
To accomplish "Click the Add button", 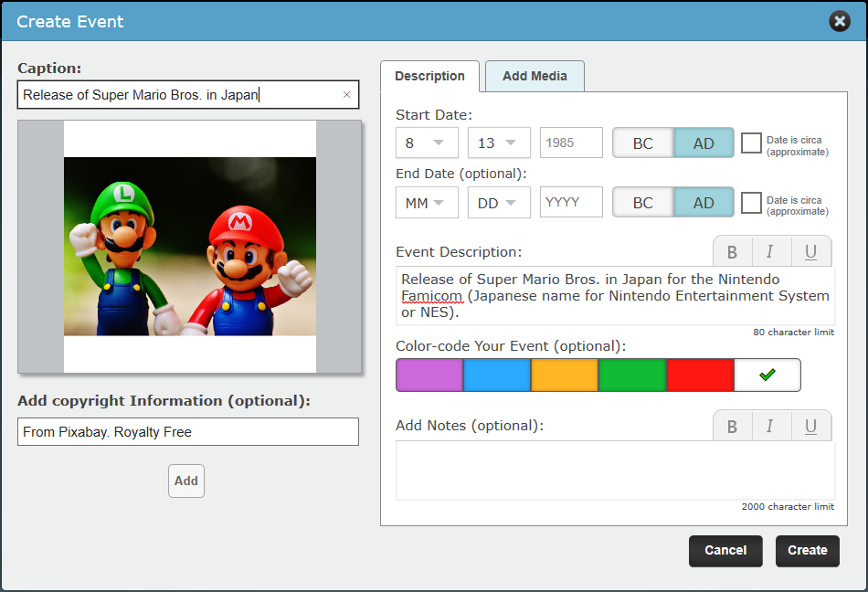I will coord(186,481).
